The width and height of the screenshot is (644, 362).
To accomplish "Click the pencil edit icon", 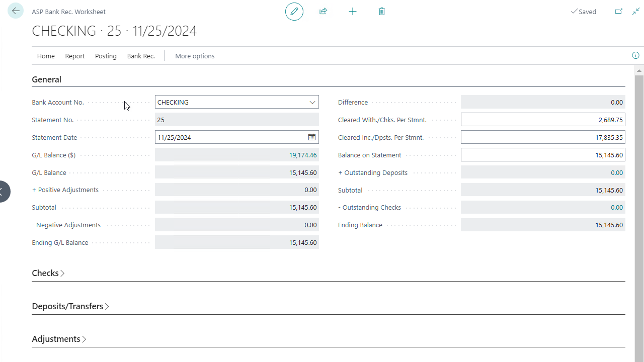I will pos(294,11).
